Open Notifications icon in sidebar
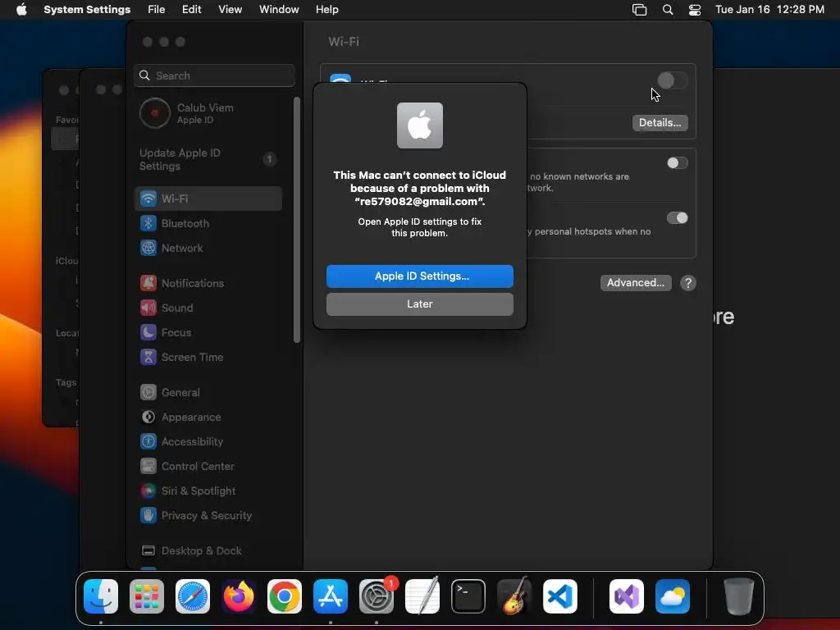The width and height of the screenshot is (840, 630). (x=148, y=283)
